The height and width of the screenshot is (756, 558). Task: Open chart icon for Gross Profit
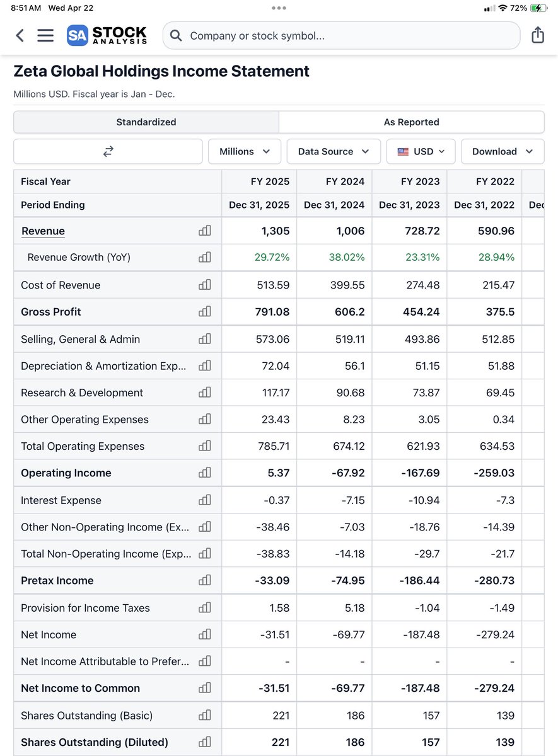(x=204, y=312)
